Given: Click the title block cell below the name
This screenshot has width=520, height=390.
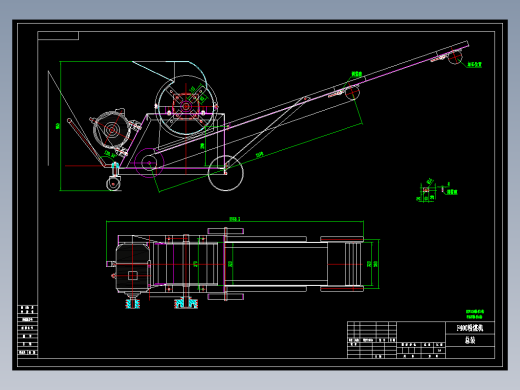Looking at the screenshot, I should (x=470, y=340).
